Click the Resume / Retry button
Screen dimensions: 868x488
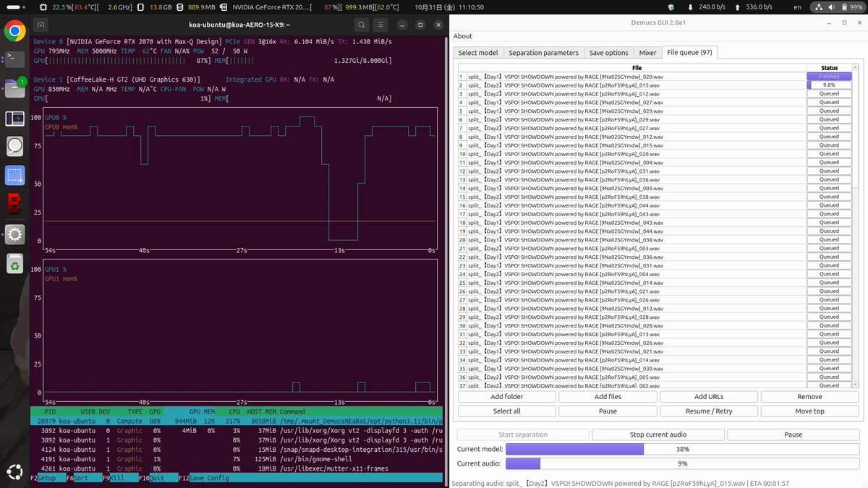coord(709,411)
